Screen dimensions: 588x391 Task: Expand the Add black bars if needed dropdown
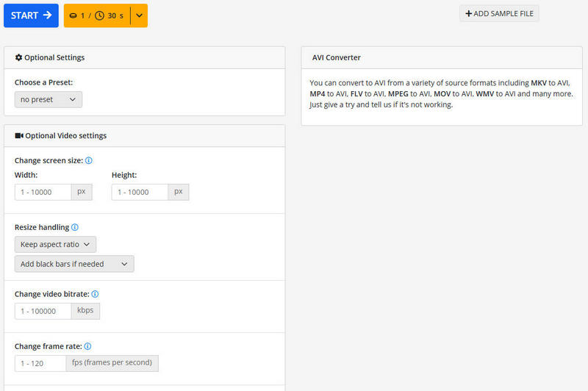[x=74, y=264]
